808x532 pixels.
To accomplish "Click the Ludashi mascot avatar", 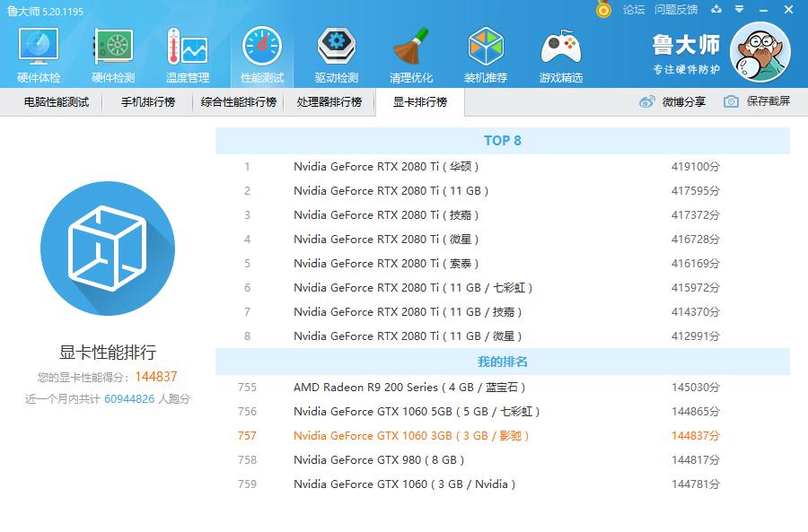I will (x=760, y=53).
